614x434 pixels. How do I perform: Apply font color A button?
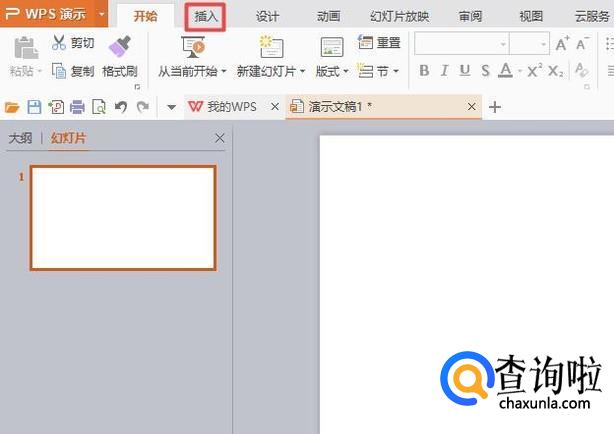tap(506, 71)
